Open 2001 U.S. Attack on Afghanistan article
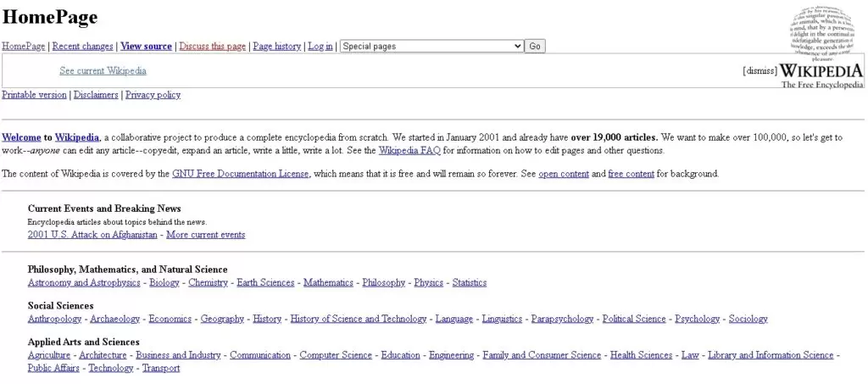 (92, 235)
